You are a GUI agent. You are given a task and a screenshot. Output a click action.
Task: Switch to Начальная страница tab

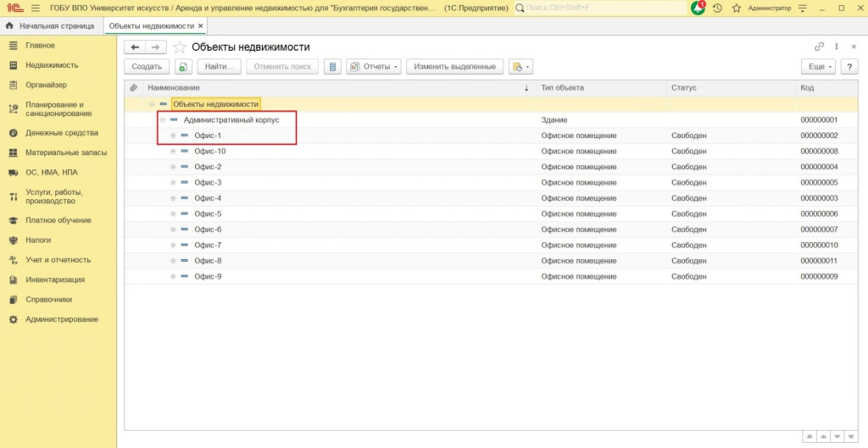tap(51, 26)
